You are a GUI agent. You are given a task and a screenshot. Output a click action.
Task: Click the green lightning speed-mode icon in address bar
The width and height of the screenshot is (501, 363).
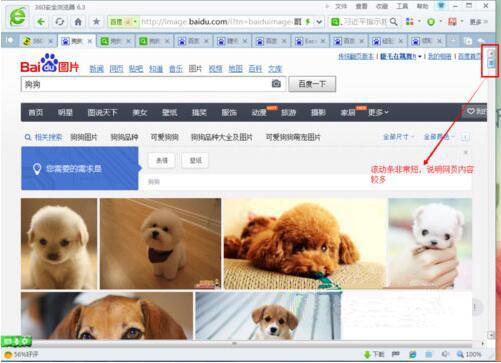click(x=308, y=22)
